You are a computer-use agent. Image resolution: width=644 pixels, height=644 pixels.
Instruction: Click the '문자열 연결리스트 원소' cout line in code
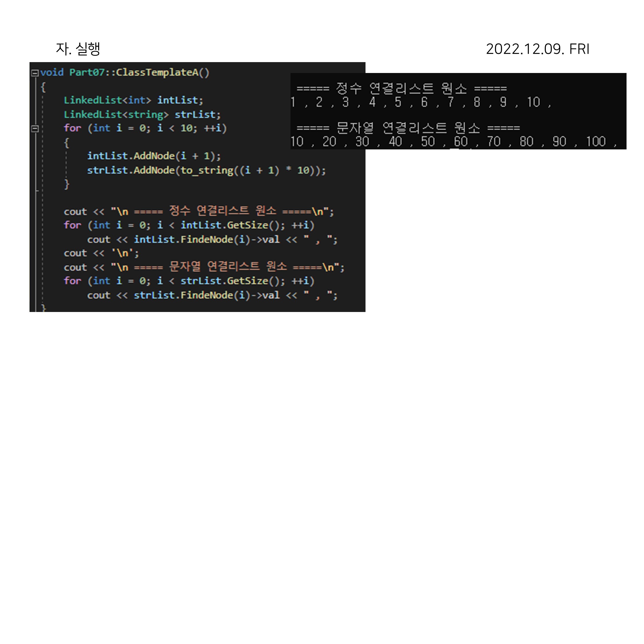click(x=204, y=267)
